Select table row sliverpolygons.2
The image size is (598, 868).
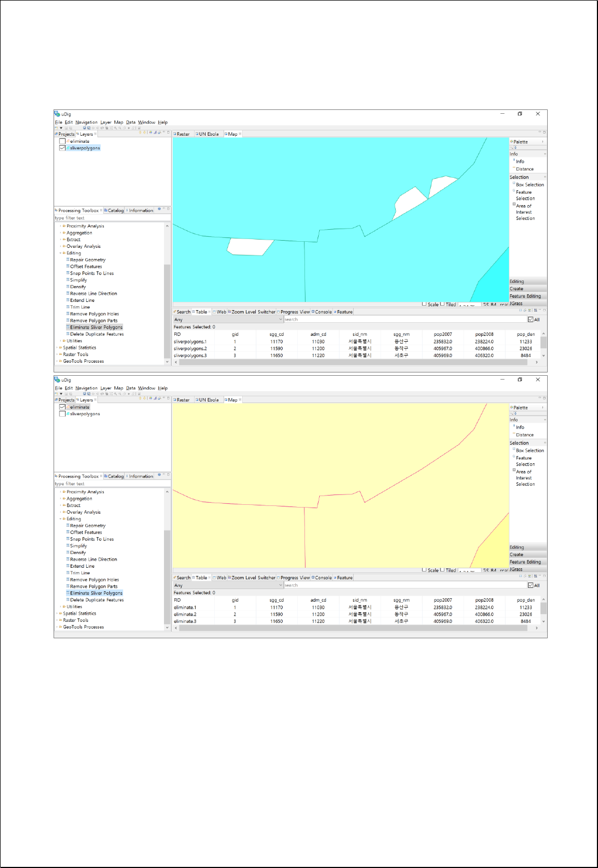(356, 348)
